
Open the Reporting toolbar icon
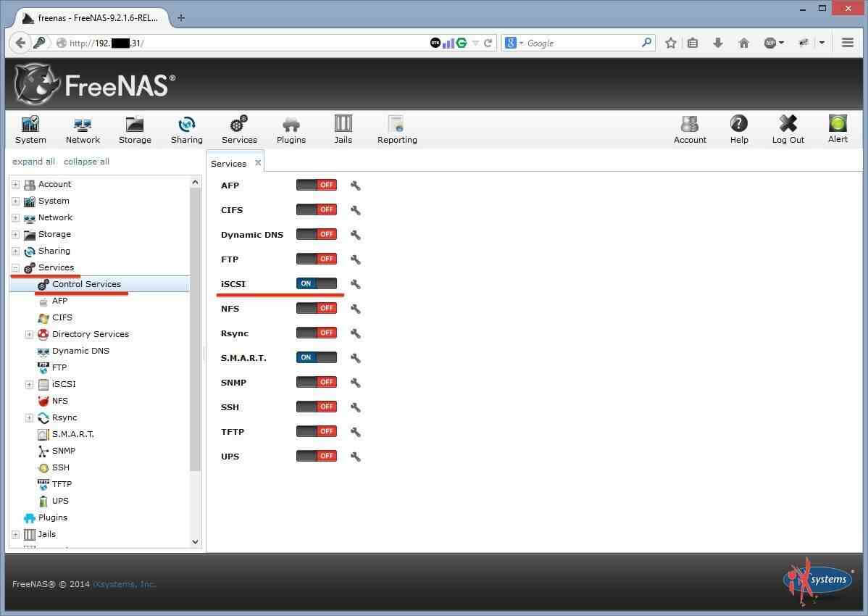tap(397, 130)
